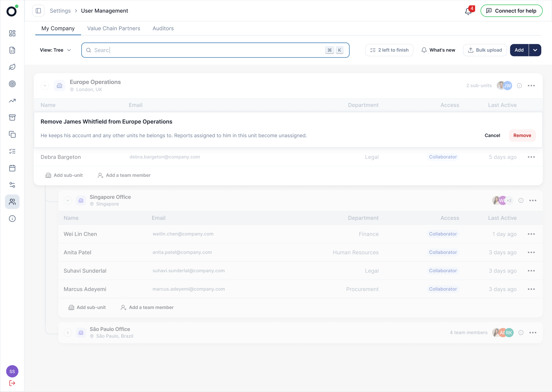Collapse the Singapore Office unit

tap(68, 201)
